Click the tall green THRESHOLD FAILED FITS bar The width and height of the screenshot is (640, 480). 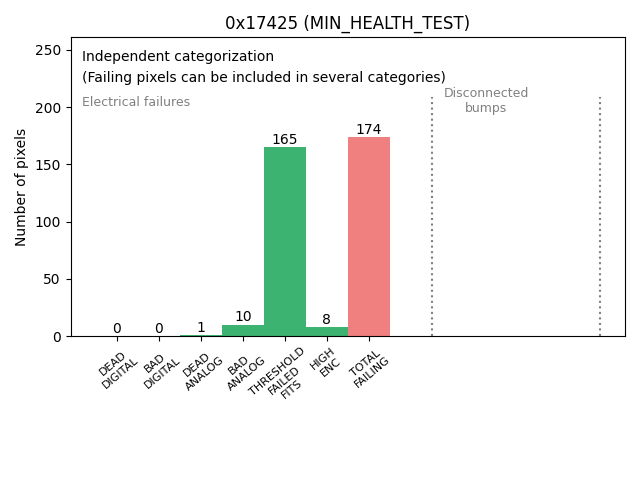coord(285,241)
